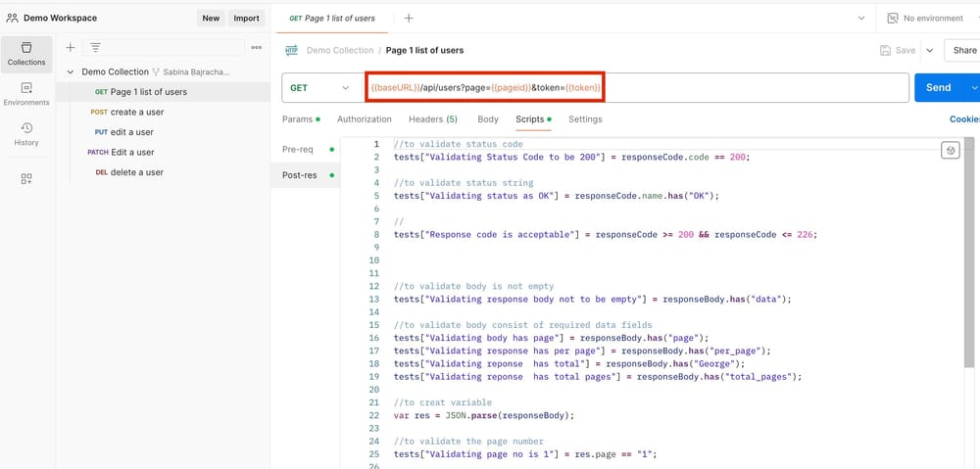Click the script editor vertical scrollbar
980x469 pixels.
(969, 253)
